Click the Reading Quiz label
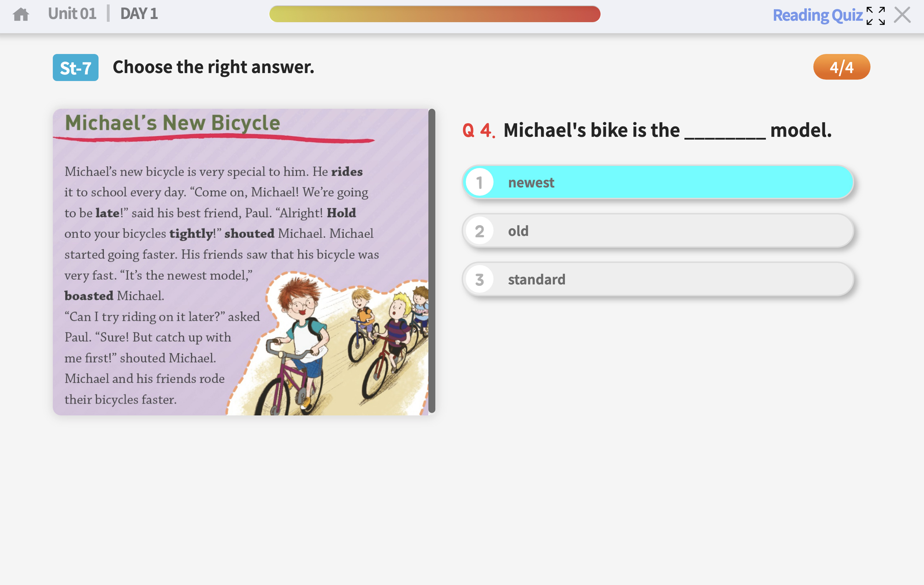The image size is (924, 585). tap(817, 15)
